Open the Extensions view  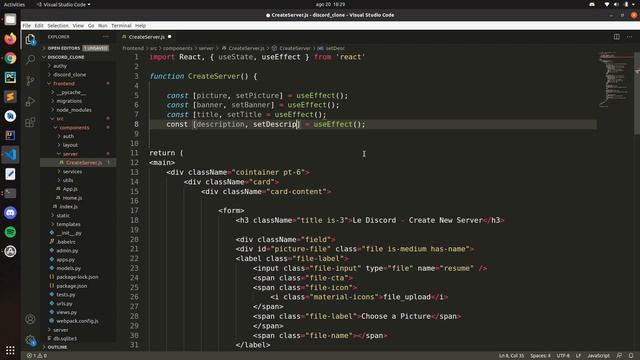31,122
